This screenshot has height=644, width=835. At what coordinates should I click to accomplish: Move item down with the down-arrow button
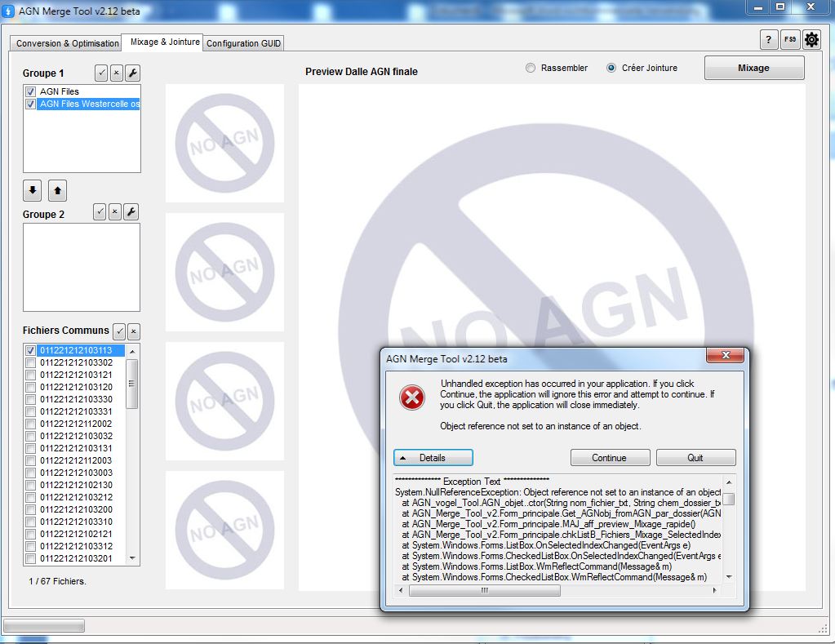click(33, 190)
